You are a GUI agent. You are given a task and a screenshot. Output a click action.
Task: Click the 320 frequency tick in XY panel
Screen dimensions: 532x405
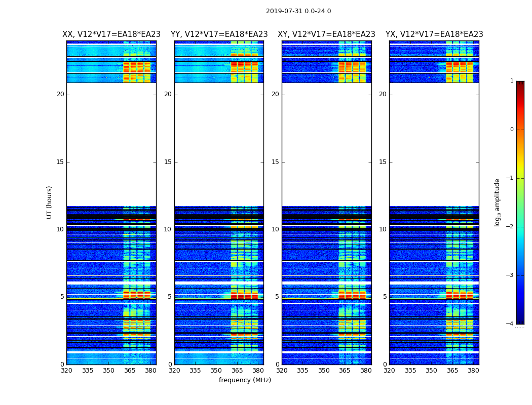point(282,371)
